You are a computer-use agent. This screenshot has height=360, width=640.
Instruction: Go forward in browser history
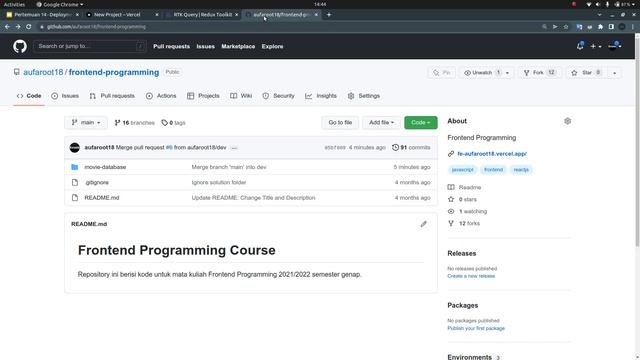pyautogui.click(x=18, y=27)
